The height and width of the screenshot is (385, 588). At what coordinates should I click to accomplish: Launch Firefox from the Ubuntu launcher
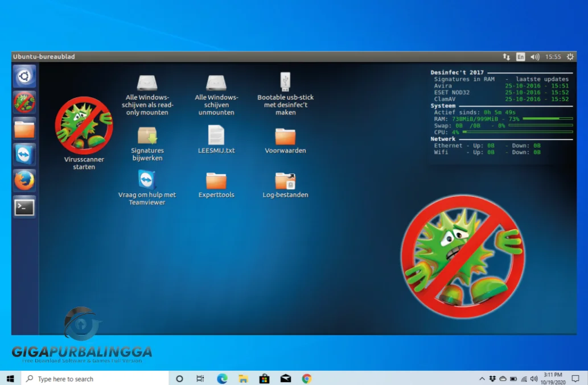(24, 180)
